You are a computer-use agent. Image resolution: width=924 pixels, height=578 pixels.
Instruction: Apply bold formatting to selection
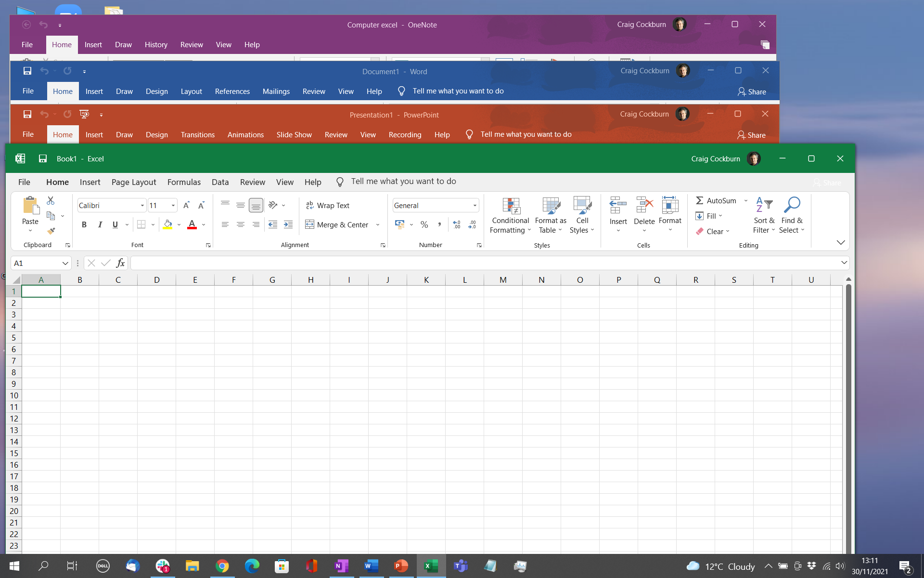[x=84, y=224]
